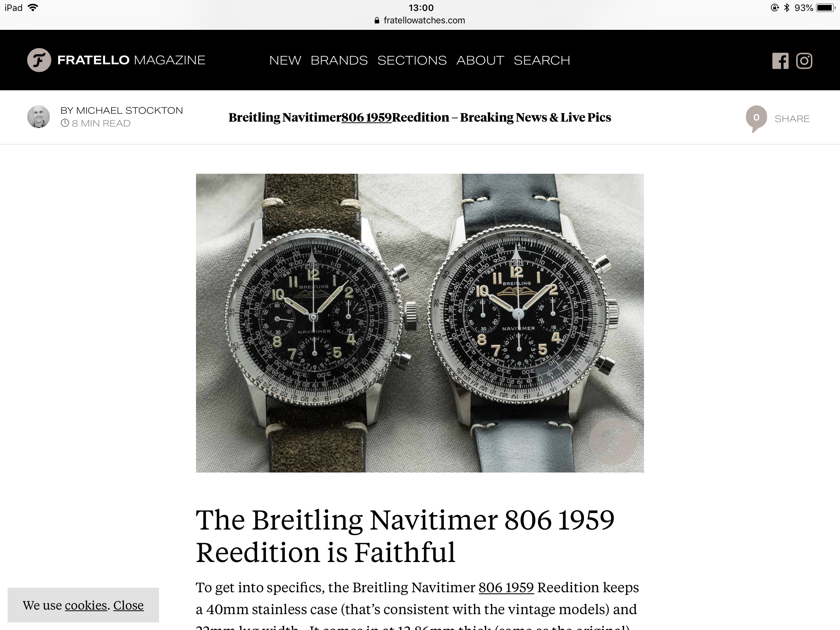The height and width of the screenshot is (630, 840).
Task: Open the Navitimer watches comparison photo
Action: tap(420, 323)
